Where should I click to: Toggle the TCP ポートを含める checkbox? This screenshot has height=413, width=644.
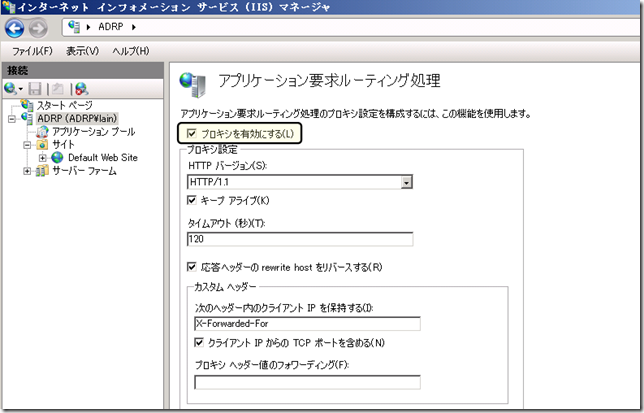click(199, 342)
